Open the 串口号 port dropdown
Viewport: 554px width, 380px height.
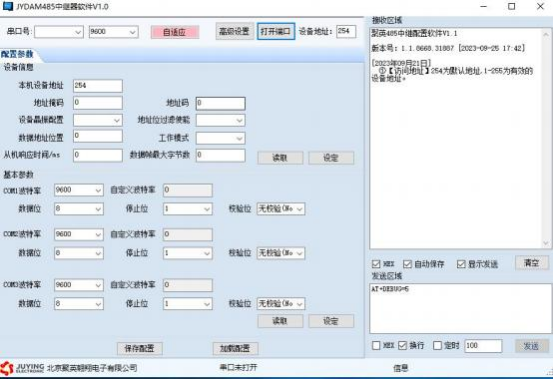[x=59, y=32]
